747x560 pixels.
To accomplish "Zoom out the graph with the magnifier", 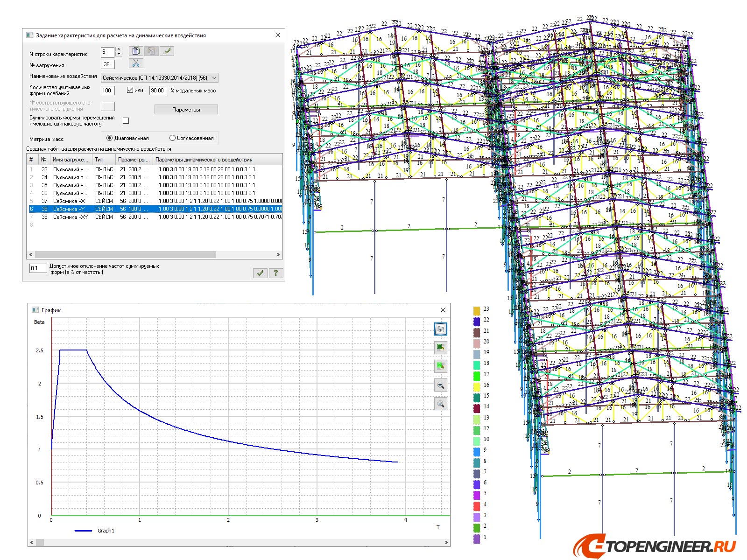I will click(x=440, y=385).
